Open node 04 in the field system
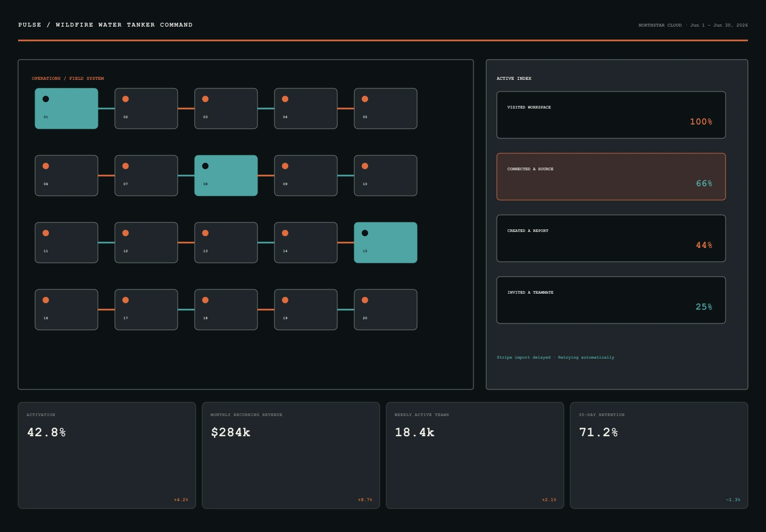Viewport: 766px width, 532px height. click(306, 109)
